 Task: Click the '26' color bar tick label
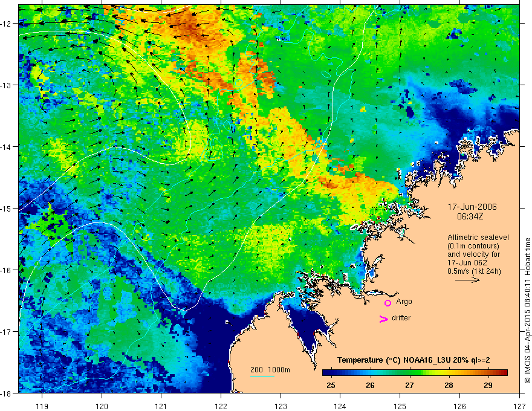370,385
